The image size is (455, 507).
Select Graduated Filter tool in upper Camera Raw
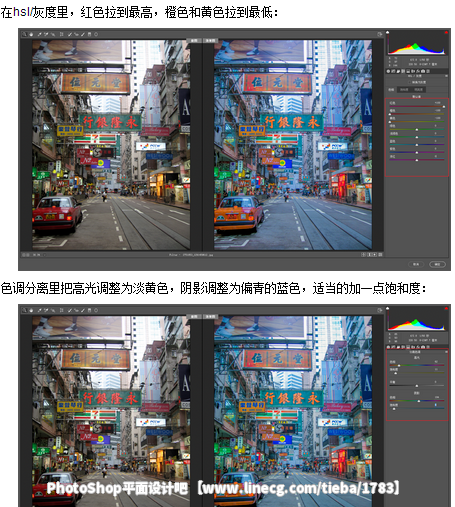click(x=89, y=34)
